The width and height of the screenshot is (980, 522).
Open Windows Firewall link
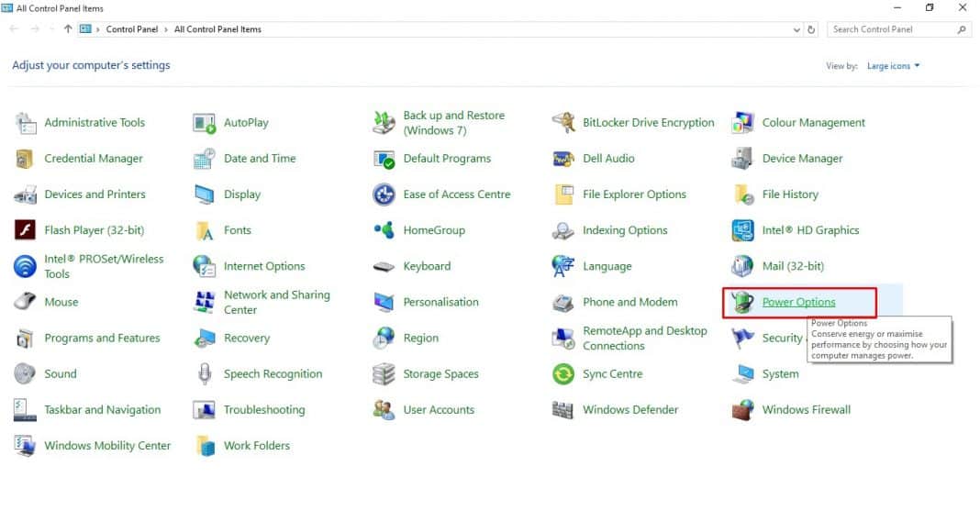tap(807, 409)
